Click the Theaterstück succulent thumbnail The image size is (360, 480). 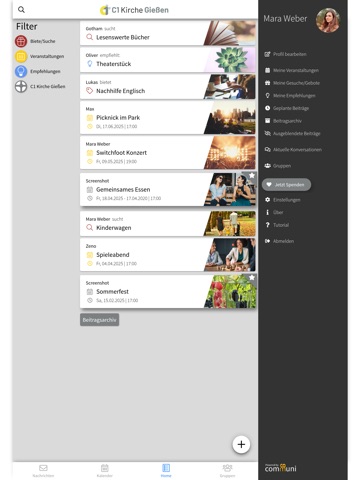[x=230, y=60]
